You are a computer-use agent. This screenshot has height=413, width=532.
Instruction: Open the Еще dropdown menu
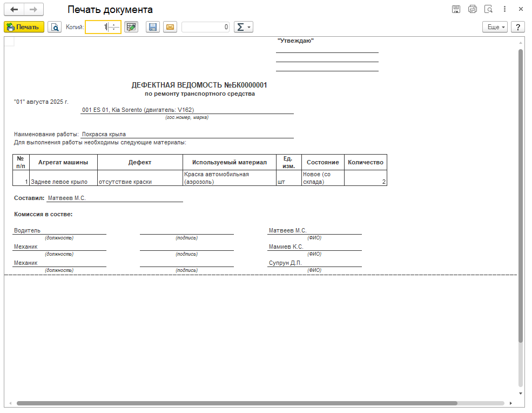(496, 27)
